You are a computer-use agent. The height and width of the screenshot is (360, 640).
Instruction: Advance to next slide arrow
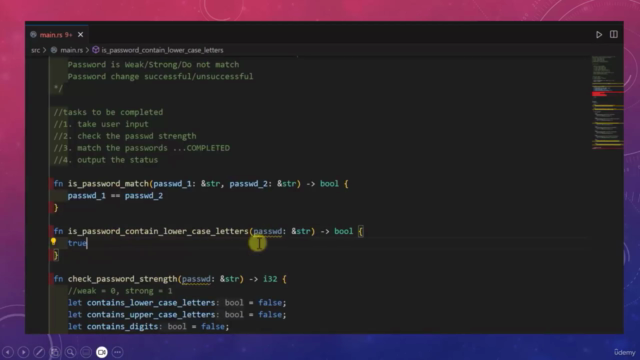click(x=23, y=352)
